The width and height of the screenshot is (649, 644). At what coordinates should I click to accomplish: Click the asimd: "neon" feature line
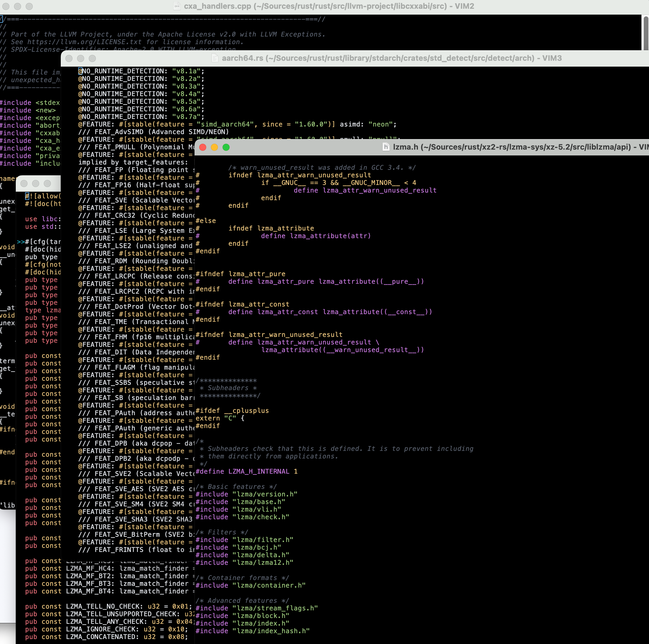click(x=237, y=124)
